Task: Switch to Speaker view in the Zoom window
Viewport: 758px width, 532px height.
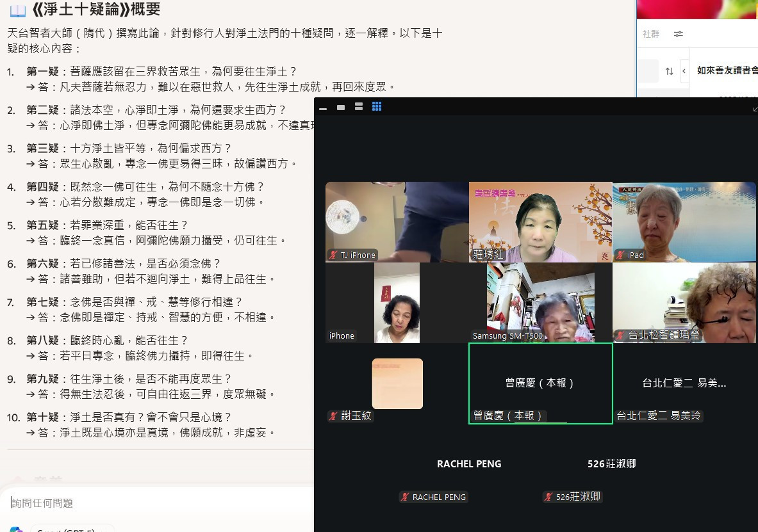Action: pyautogui.click(x=358, y=107)
